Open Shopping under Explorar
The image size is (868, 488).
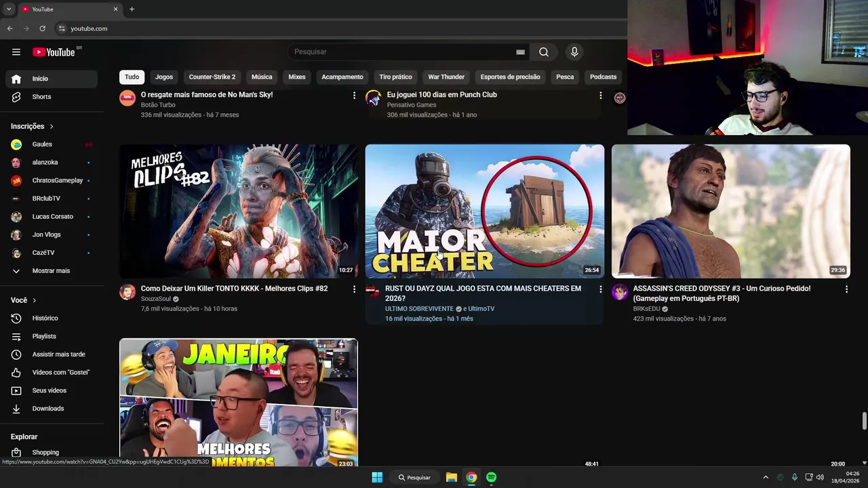coord(52,453)
